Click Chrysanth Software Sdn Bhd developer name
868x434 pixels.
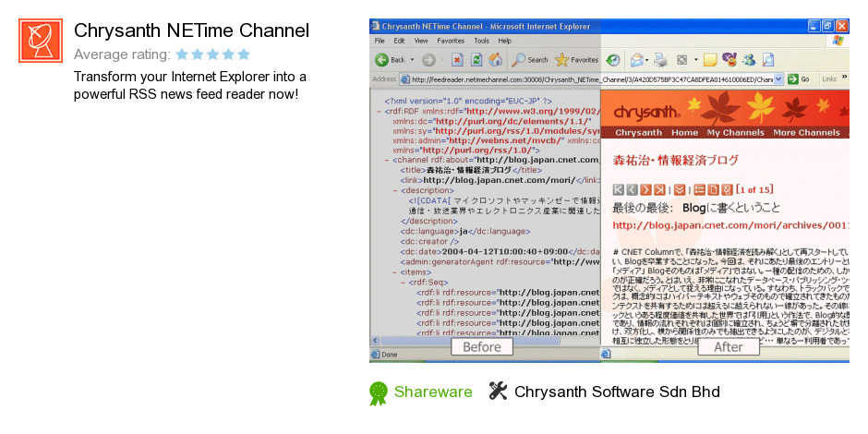pos(617,392)
